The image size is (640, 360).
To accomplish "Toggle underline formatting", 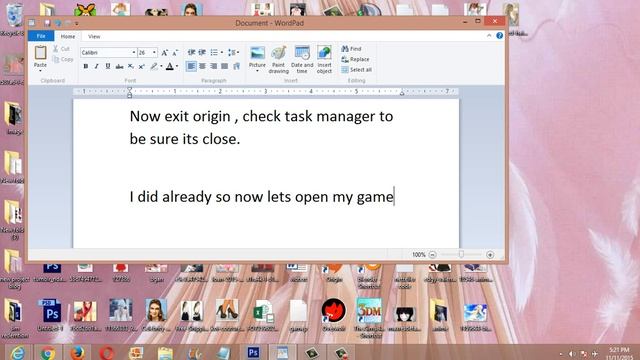I will pyautogui.click(x=108, y=66).
